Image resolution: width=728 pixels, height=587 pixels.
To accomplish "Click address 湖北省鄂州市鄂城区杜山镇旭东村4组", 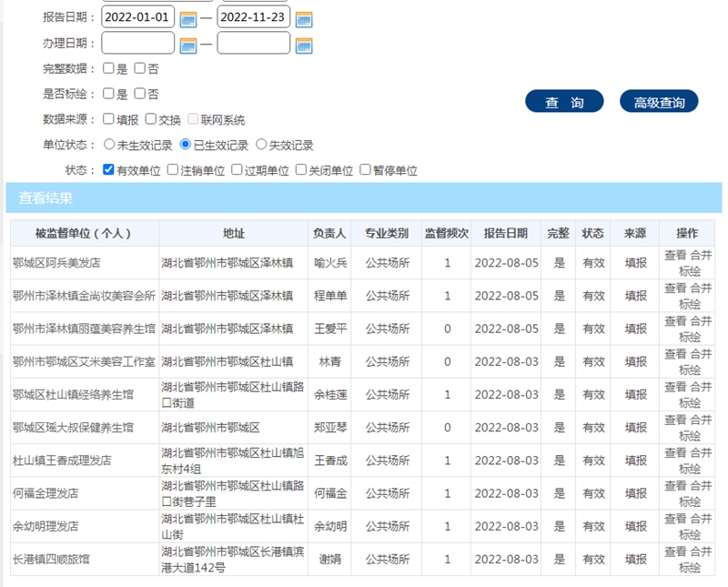I will pyautogui.click(x=233, y=460).
